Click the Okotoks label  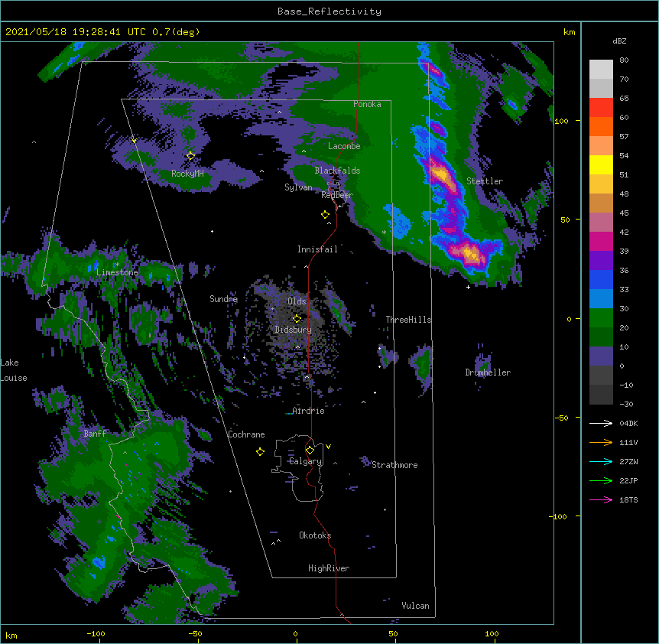coord(315,535)
